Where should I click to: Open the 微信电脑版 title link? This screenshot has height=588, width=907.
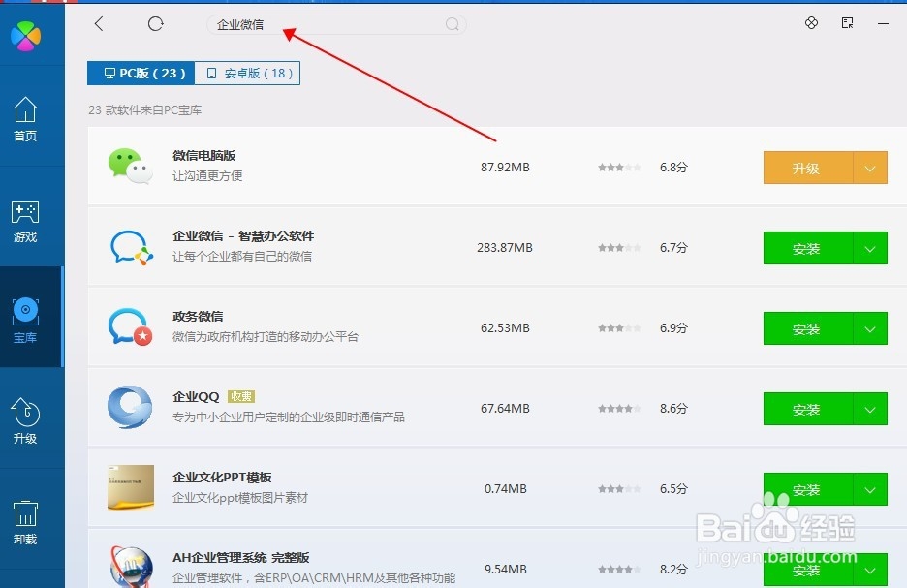pos(204,156)
